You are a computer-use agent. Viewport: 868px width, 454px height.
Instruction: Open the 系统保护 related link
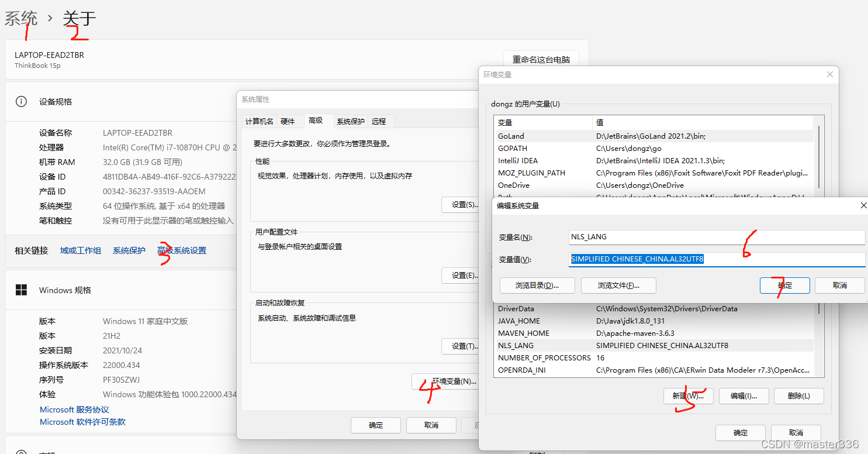click(x=129, y=250)
